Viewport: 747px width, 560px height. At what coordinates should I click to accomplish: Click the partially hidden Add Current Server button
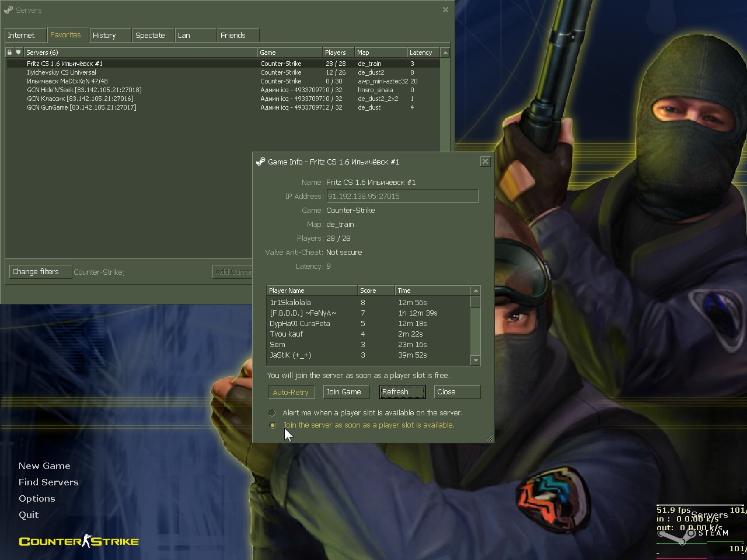(233, 272)
